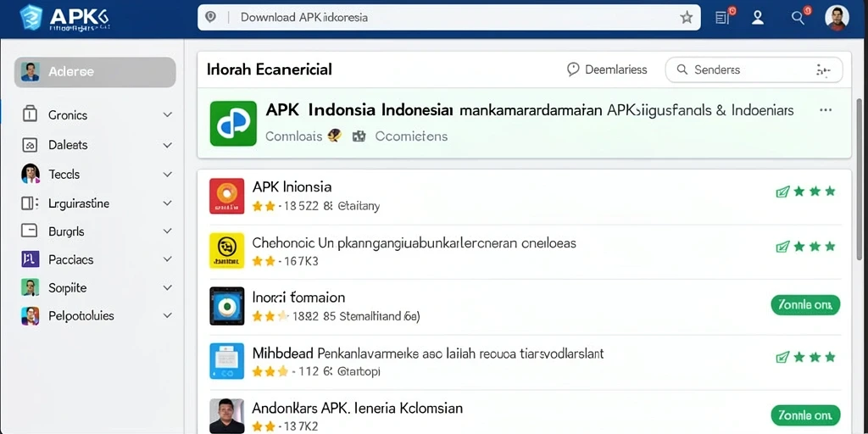Image resolution: width=868 pixels, height=434 pixels.
Task: Open the white user account icon
Action: (x=757, y=18)
